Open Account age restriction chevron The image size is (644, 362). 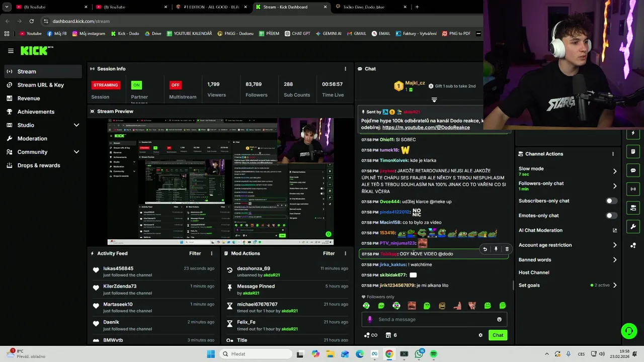click(x=614, y=245)
